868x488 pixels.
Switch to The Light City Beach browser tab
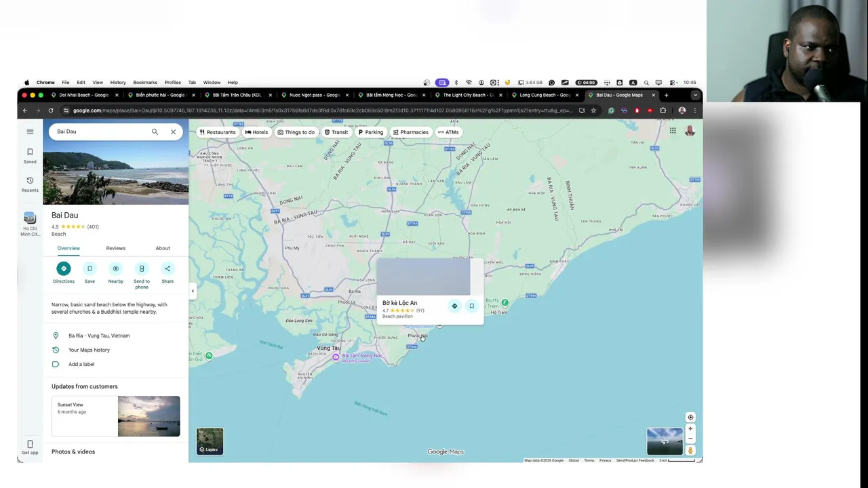tap(467, 95)
